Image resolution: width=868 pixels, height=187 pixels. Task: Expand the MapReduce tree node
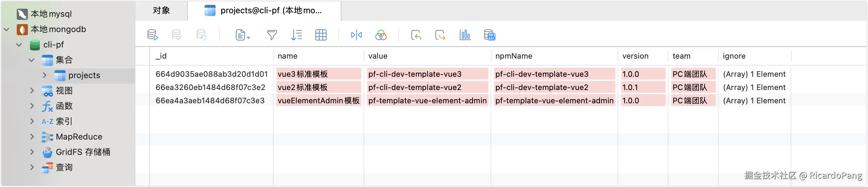(x=32, y=137)
